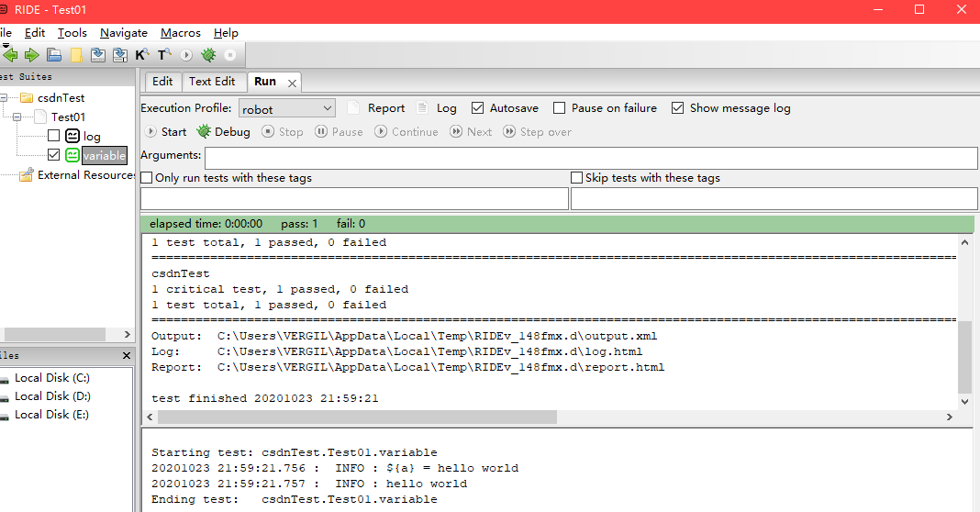
Task: Click the Stop button
Action: (x=283, y=132)
